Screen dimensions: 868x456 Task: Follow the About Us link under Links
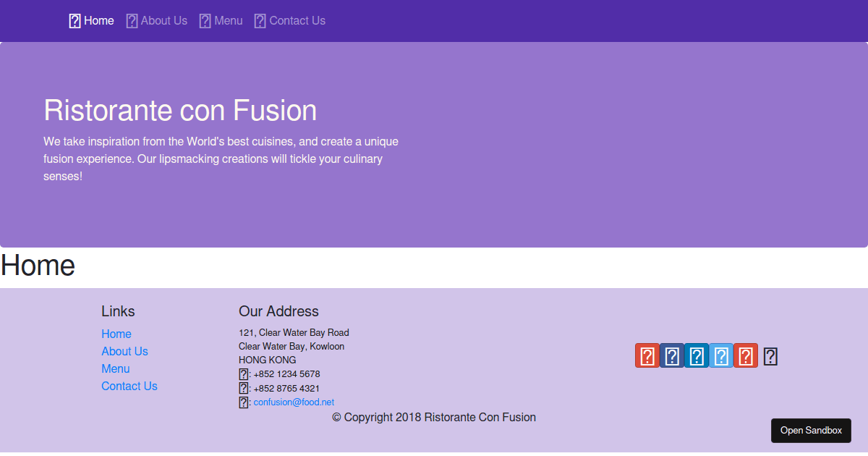(124, 351)
